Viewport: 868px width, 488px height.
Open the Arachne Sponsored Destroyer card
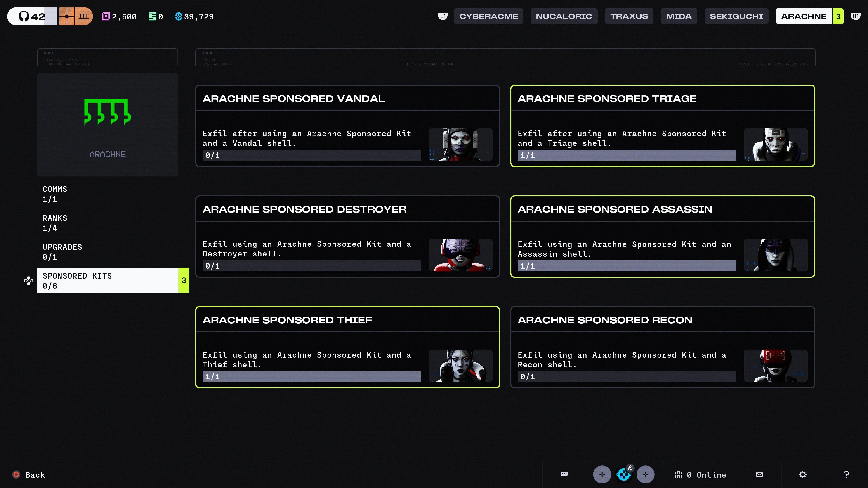tap(347, 236)
